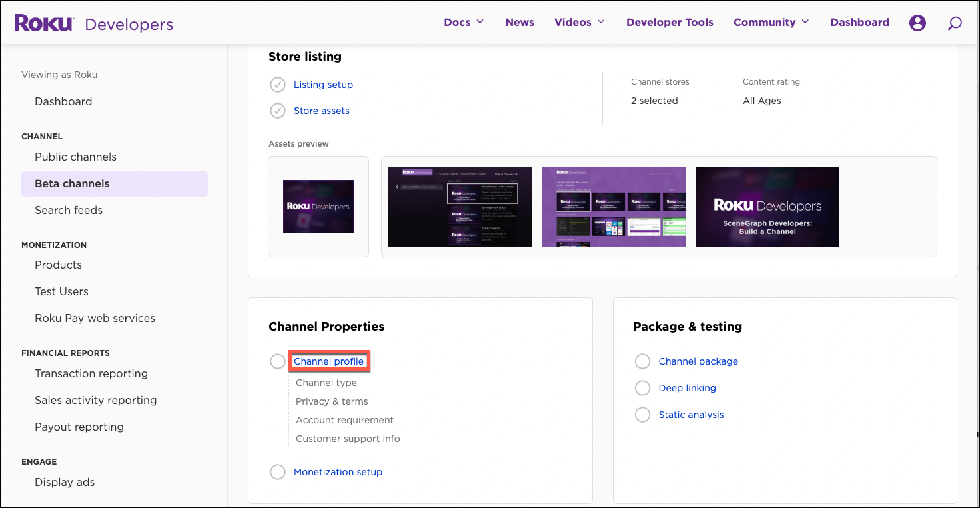Click the circle beside Deep linking
The width and height of the screenshot is (980, 508).
pyautogui.click(x=642, y=387)
